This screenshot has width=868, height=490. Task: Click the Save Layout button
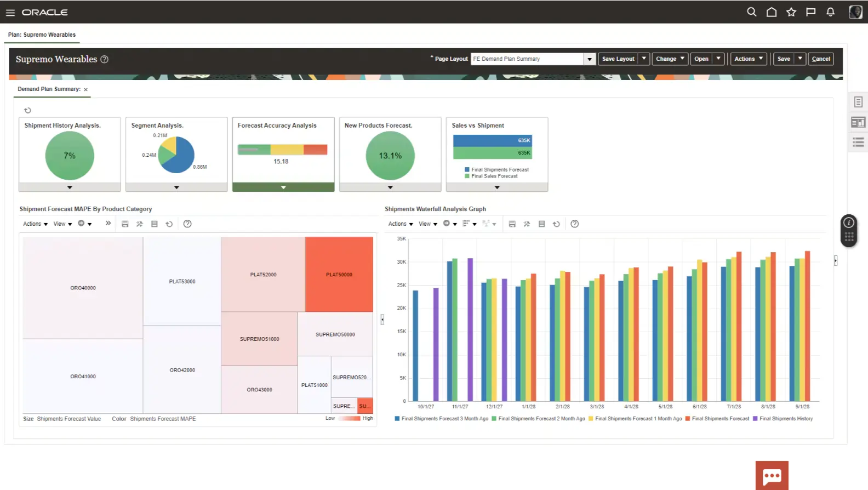pyautogui.click(x=618, y=59)
